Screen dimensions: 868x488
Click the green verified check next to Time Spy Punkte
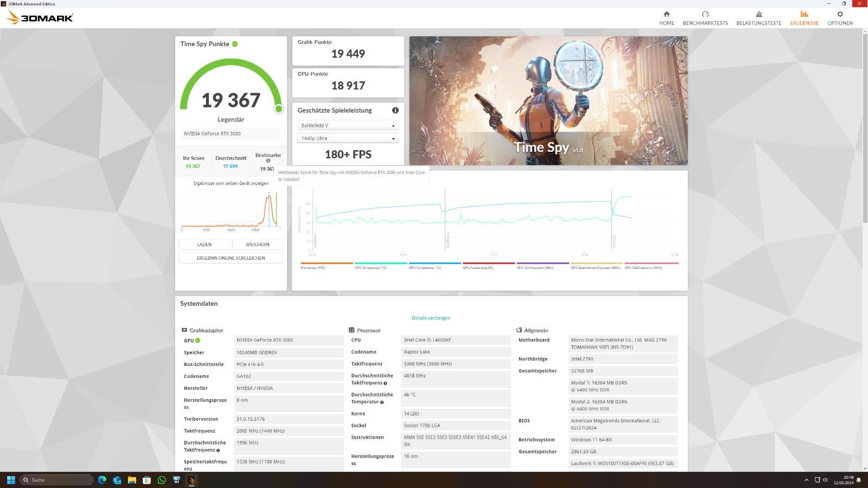point(235,44)
